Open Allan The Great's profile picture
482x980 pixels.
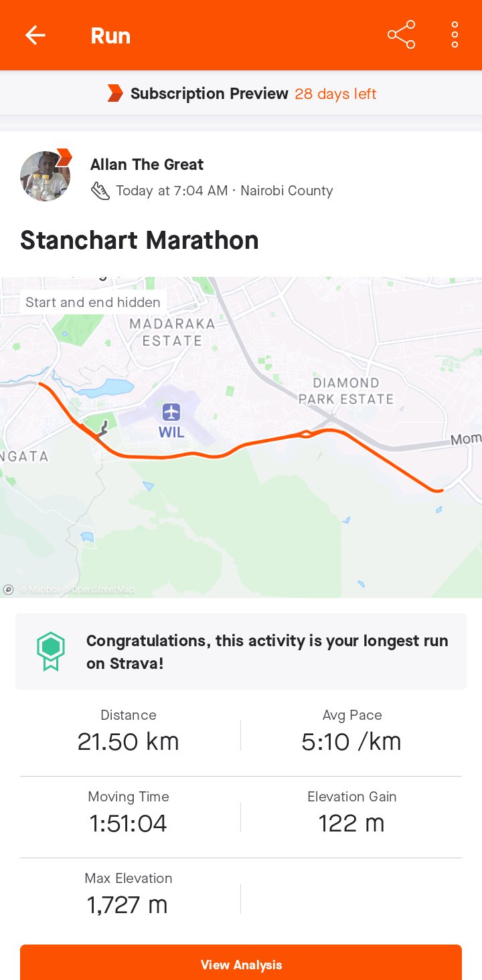(45, 177)
